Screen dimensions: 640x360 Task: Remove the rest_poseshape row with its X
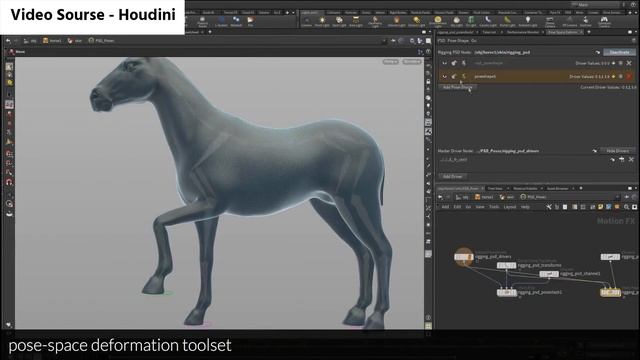(629, 63)
